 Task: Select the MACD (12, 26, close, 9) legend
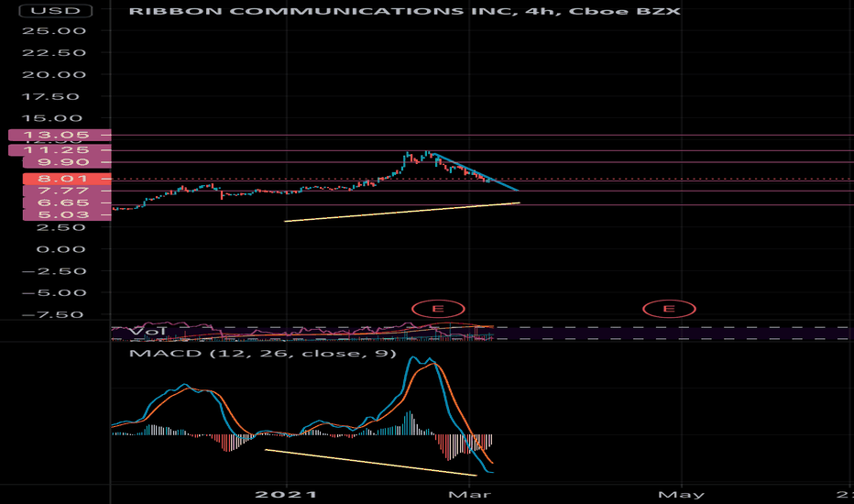click(262, 353)
